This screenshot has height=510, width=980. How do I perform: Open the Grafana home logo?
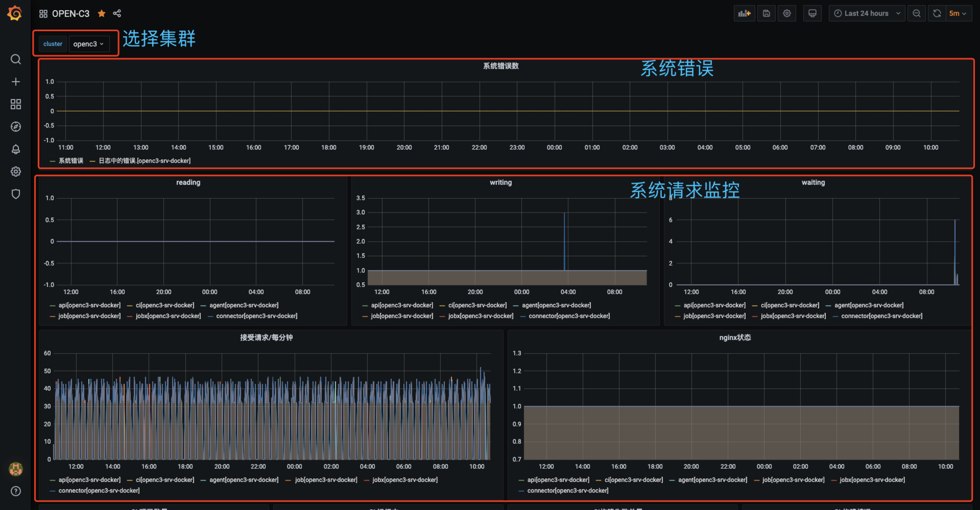15,13
